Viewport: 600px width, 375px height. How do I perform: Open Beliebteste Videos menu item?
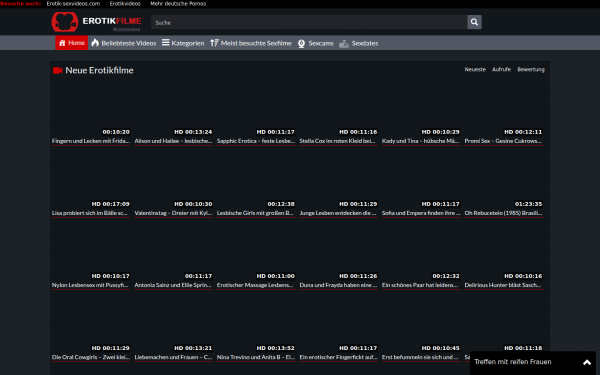click(124, 43)
